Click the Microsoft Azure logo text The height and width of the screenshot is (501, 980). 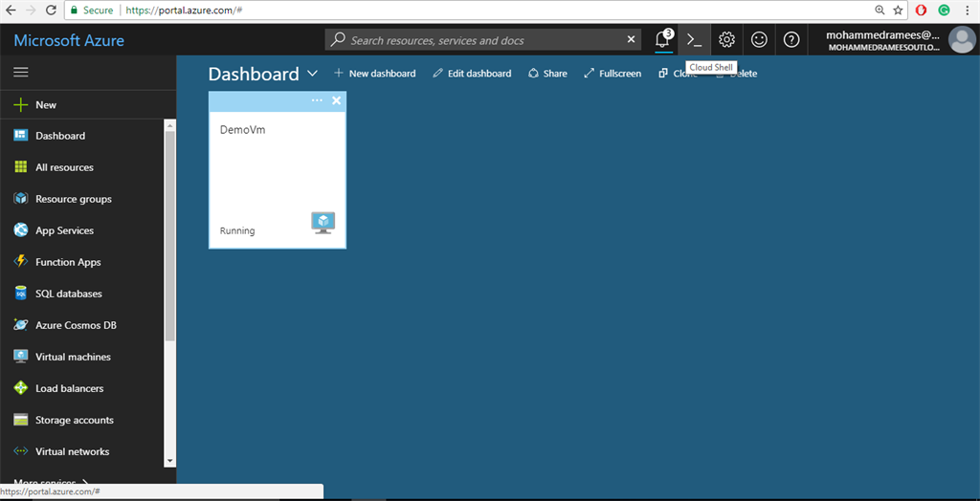tap(69, 40)
